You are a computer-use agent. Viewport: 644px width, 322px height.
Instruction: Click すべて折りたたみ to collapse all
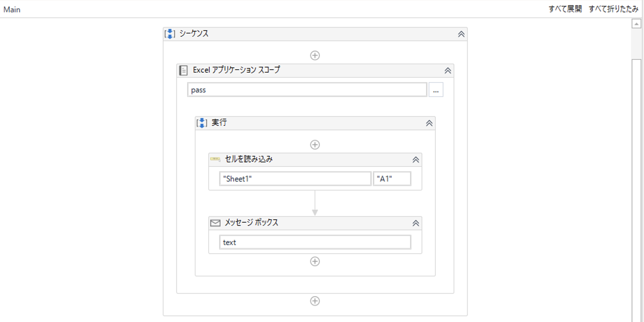[x=613, y=9]
